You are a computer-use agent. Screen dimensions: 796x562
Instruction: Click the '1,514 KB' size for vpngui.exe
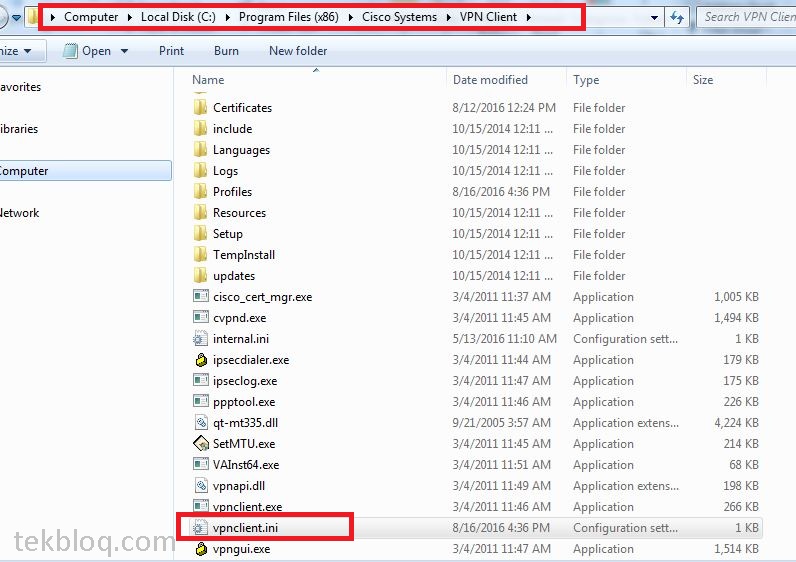[736, 549]
